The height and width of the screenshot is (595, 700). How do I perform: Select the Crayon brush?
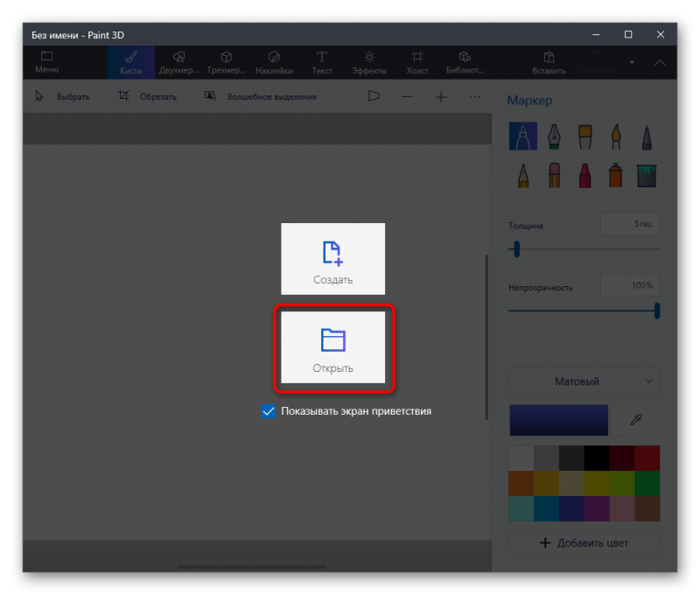584,175
